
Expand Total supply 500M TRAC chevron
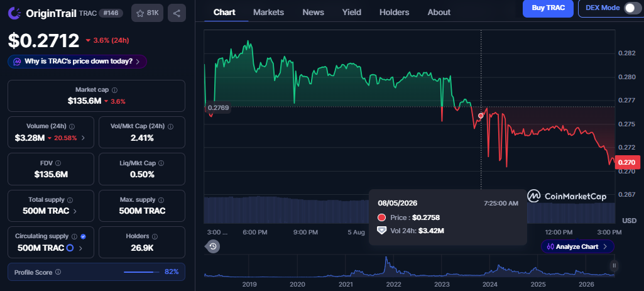[75, 211]
